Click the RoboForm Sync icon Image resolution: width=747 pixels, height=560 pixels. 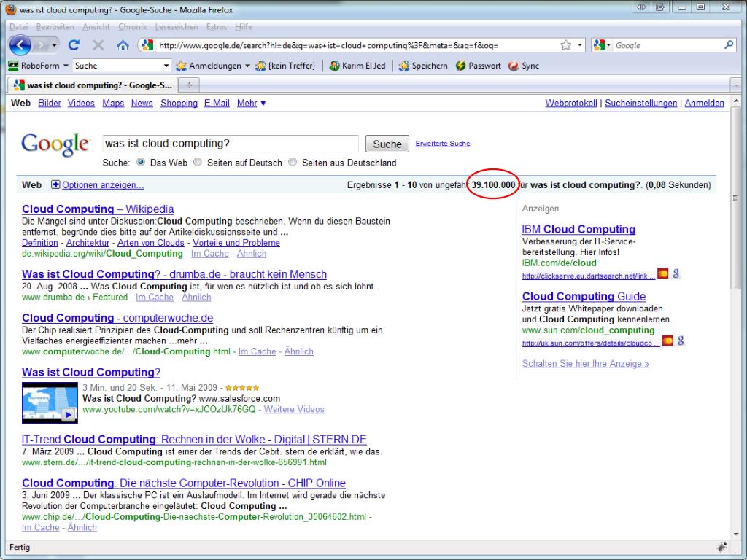514,66
